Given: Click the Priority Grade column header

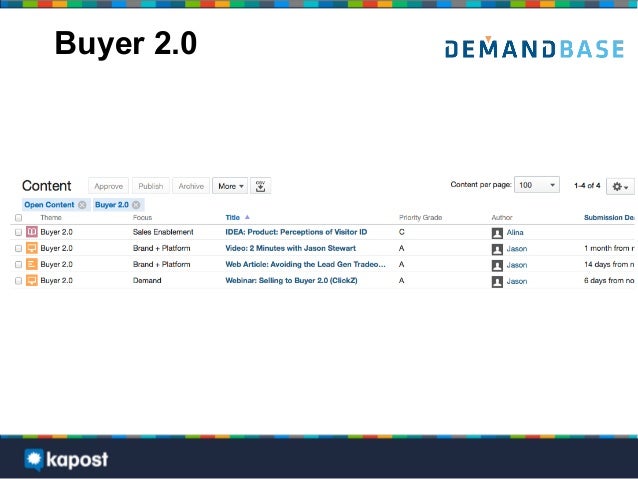Looking at the screenshot, I should click(420, 217).
